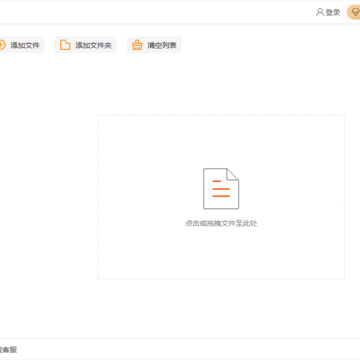Click the broom clear-list icon
Image resolution: width=360 pixels, height=360 pixels.
(137, 45)
